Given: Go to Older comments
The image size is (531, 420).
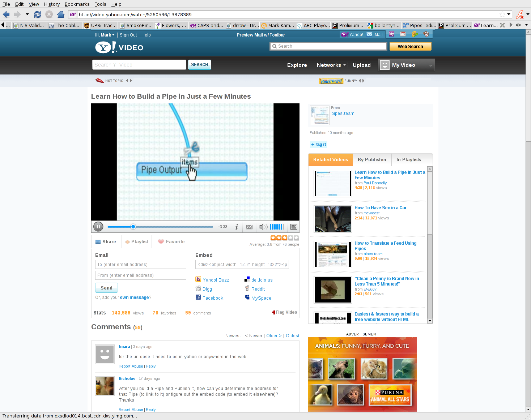Looking at the screenshot, I should pos(274,336).
